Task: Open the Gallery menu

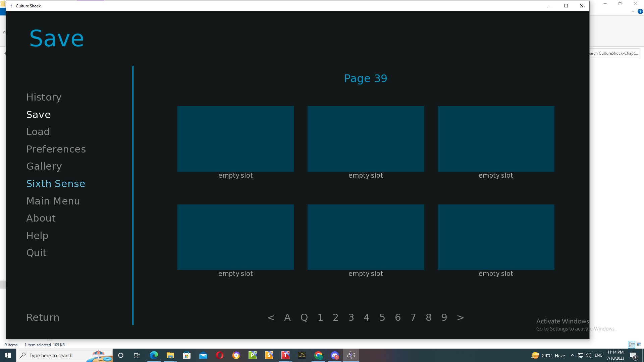Action: (x=44, y=166)
